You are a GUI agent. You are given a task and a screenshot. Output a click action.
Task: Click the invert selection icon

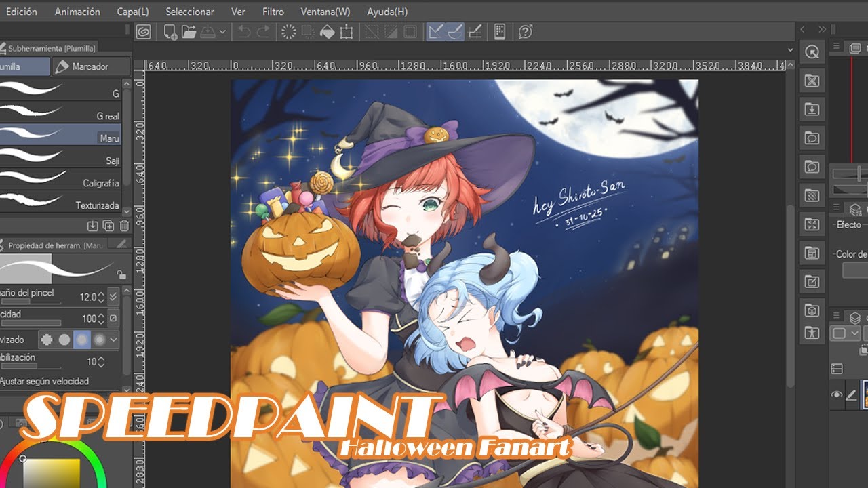(390, 32)
